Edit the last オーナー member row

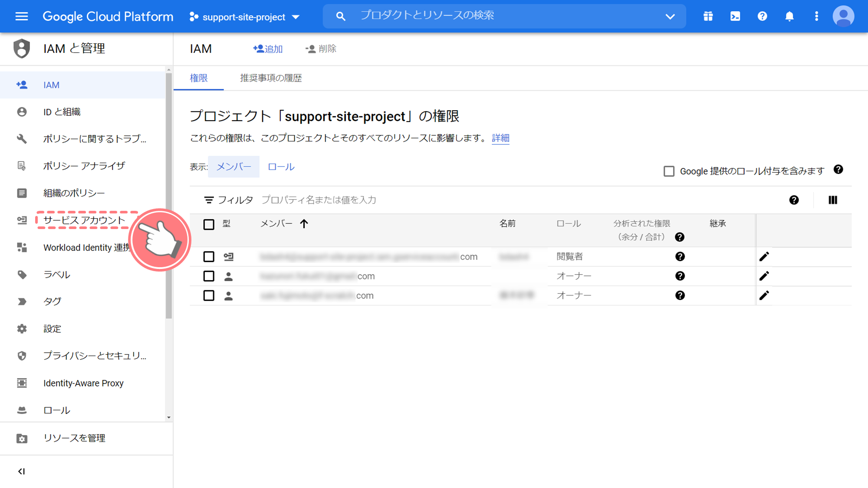pos(764,295)
